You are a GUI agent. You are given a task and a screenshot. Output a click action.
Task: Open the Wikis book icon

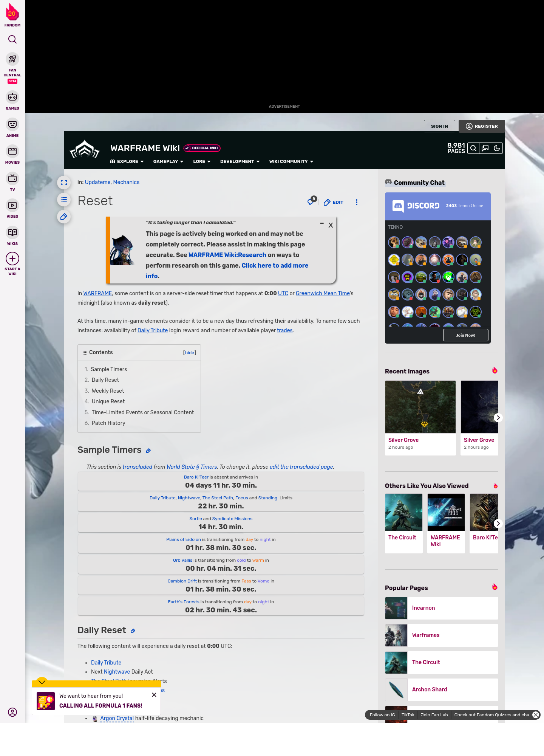coord(12,232)
